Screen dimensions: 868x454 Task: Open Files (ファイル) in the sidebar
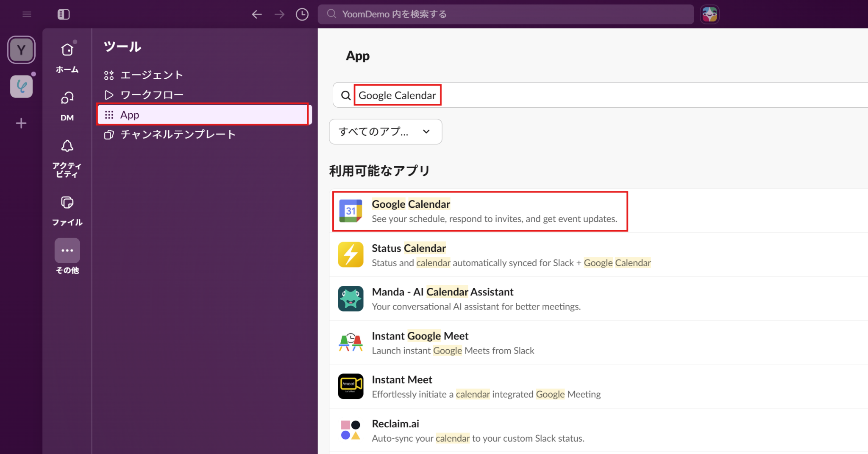pyautogui.click(x=67, y=211)
